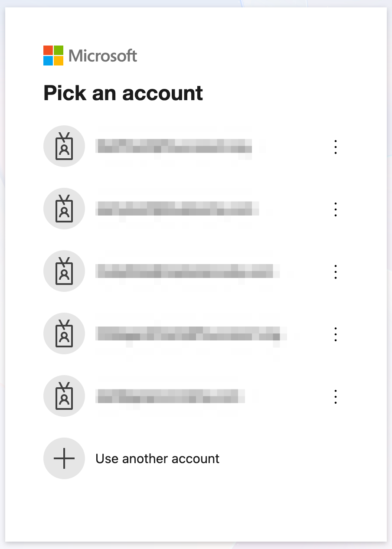
Task: Click the third account's badge avatar icon
Action: 64,271
